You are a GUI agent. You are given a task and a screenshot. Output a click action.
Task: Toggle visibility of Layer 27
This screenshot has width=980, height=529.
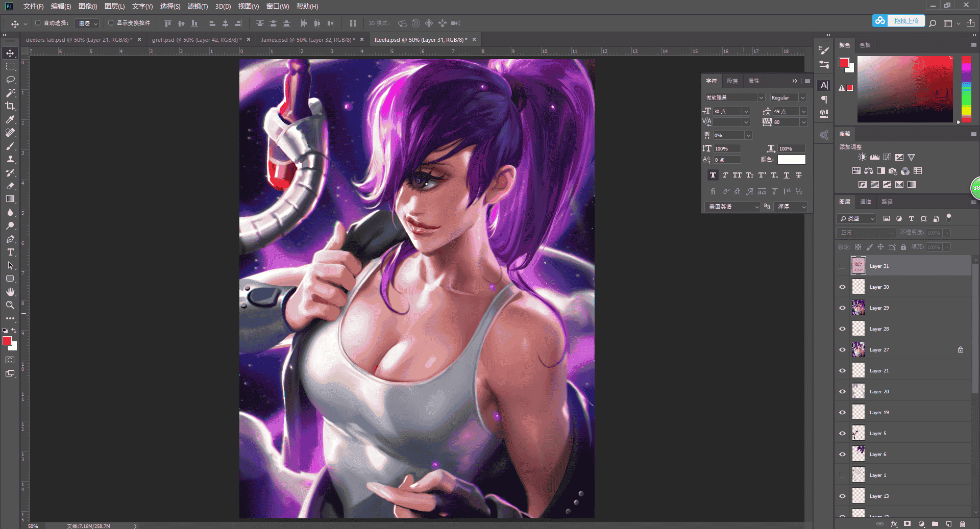[842, 350]
